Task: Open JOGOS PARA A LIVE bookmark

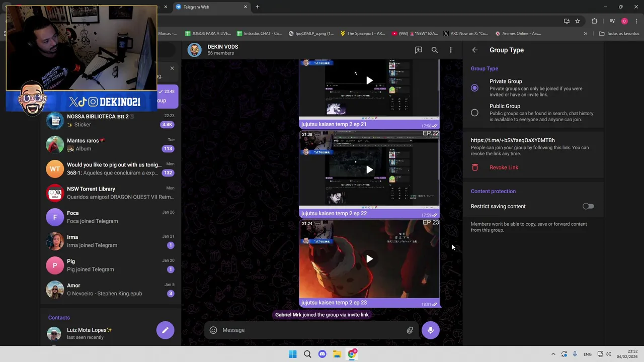Action: pyautogui.click(x=208, y=34)
